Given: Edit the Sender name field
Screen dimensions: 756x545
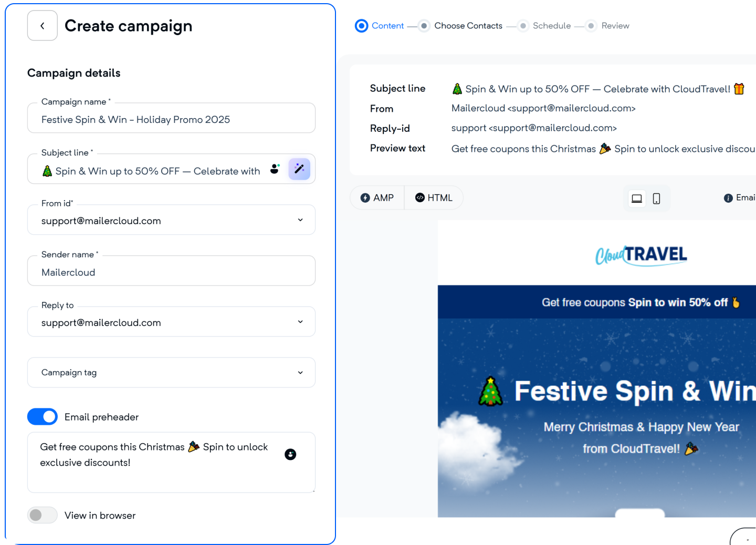Looking at the screenshot, I should (x=171, y=271).
